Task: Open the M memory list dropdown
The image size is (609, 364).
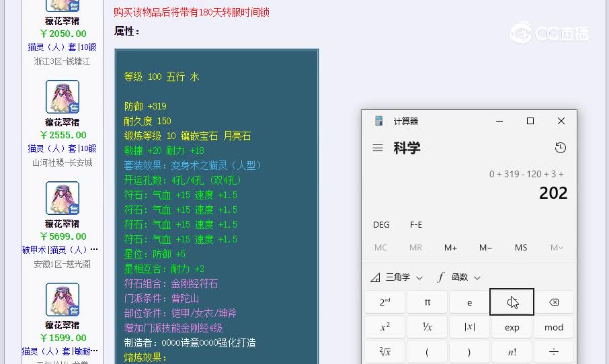Action: click(557, 248)
